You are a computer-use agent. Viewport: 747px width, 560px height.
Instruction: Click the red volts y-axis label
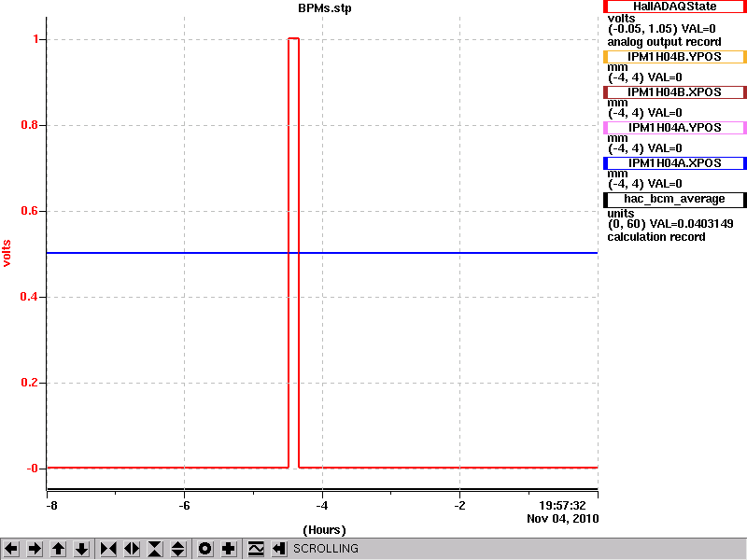pos(7,253)
